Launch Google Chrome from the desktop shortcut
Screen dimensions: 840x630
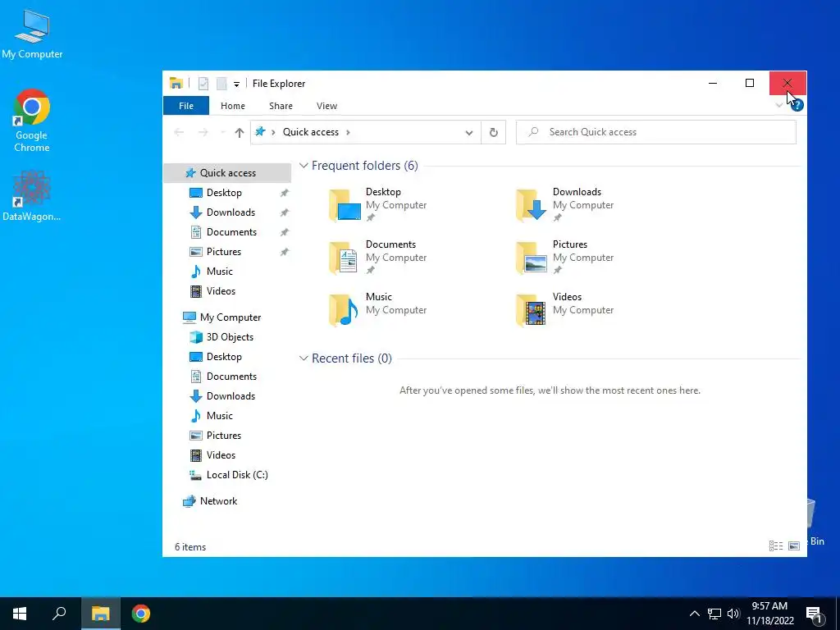coord(32,121)
